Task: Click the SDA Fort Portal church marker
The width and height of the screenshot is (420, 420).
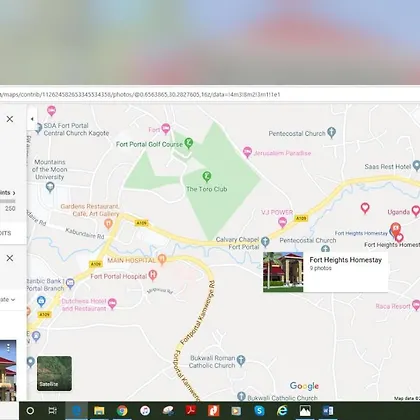Action: pyautogui.click(x=39, y=128)
